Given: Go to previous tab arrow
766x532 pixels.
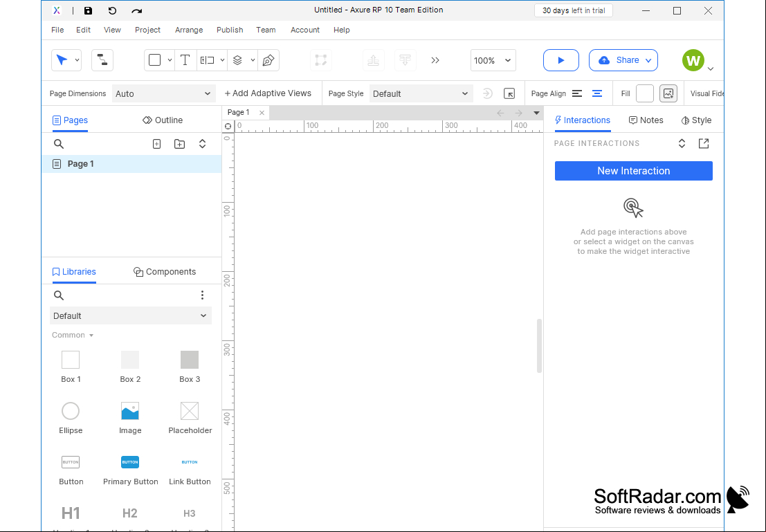Looking at the screenshot, I should [x=500, y=113].
